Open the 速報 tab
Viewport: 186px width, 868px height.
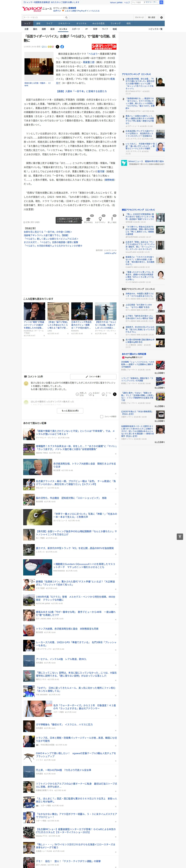(38, 23)
